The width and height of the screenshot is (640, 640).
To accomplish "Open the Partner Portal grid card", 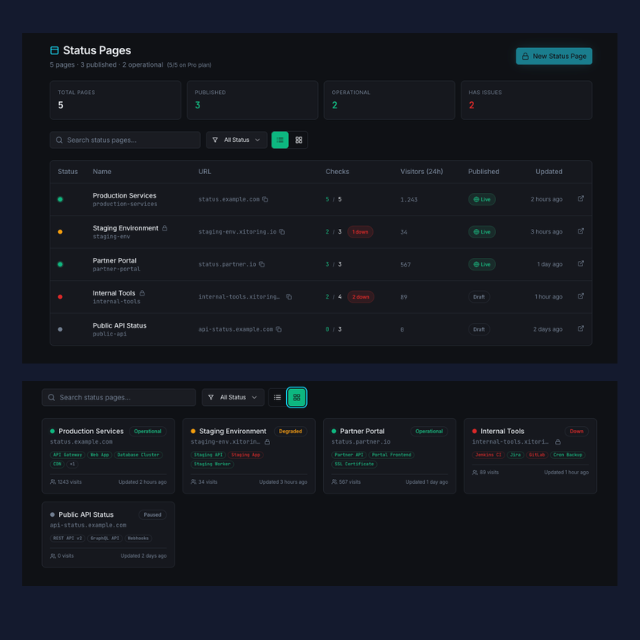I will [389, 456].
